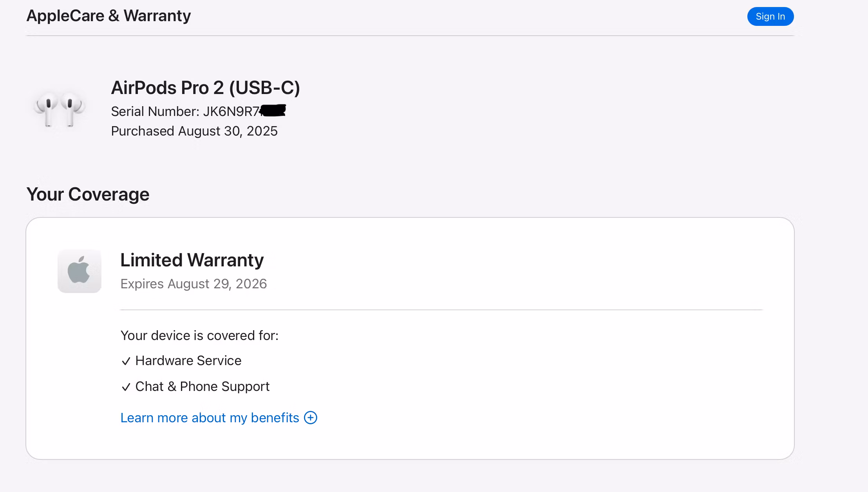The image size is (868, 492).
Task: Click the Serial Number text line
Action: pyautogui.click(x=185, y=112)
